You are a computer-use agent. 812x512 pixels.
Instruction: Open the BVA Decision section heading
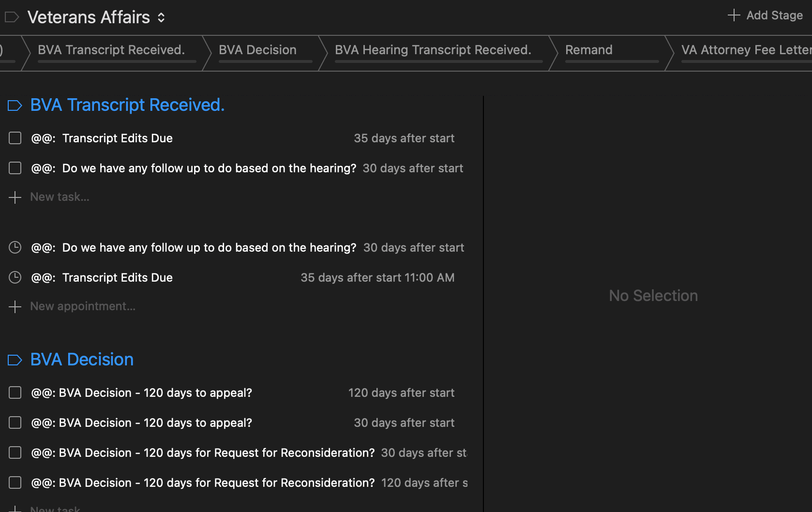[82, 360]
